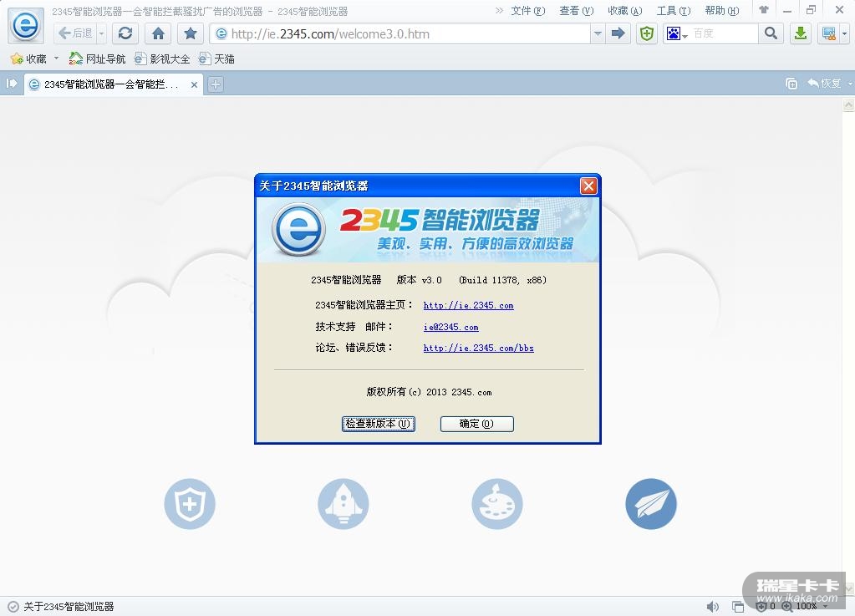Click the ie@2345.com email link
Screen dimensions: 855x616
click(451, 327)
